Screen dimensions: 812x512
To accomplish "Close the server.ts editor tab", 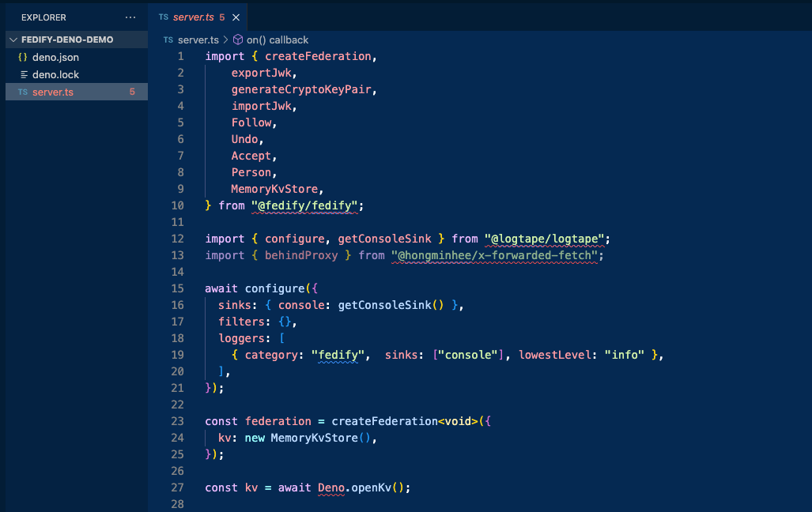I will coord(236,17).
